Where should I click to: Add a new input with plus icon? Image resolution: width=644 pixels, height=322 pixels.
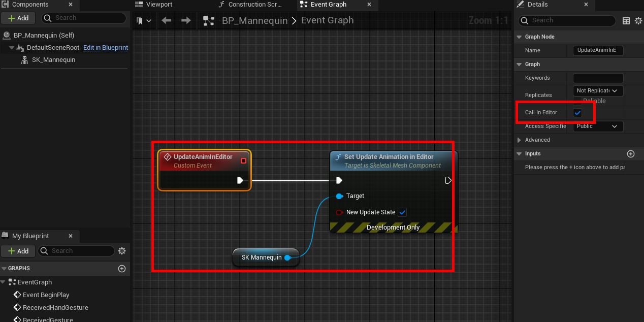click(x=631, y=154)
